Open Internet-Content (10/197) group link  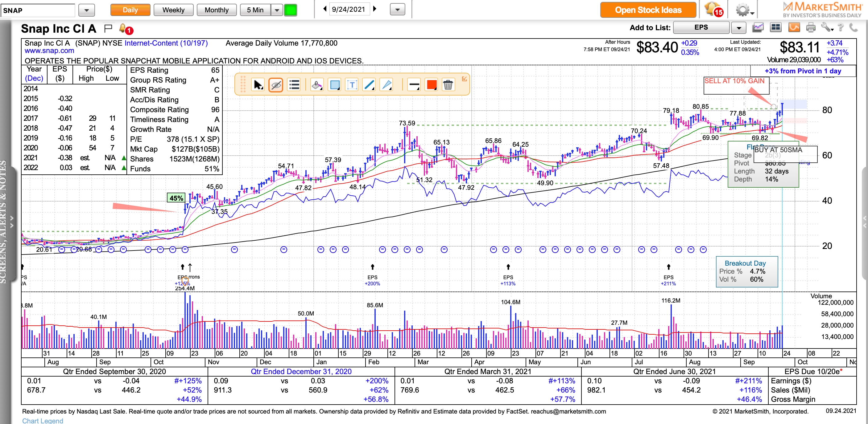(166, 43)
